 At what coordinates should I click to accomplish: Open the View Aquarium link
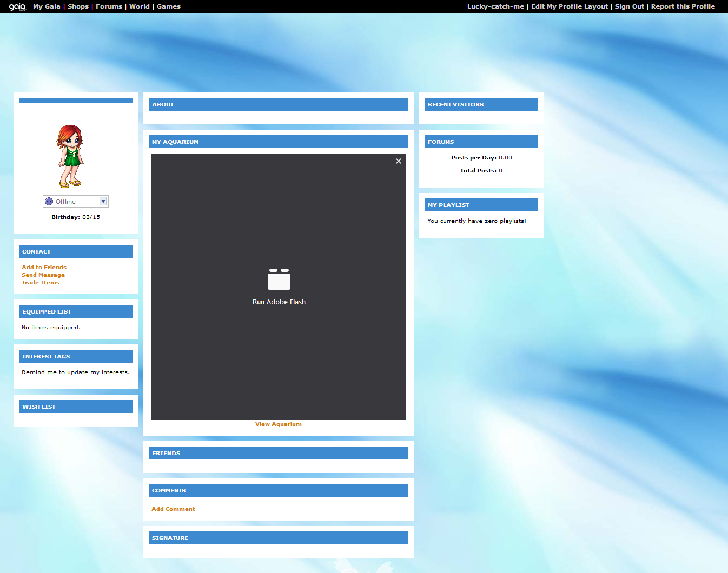click(279, 424)
